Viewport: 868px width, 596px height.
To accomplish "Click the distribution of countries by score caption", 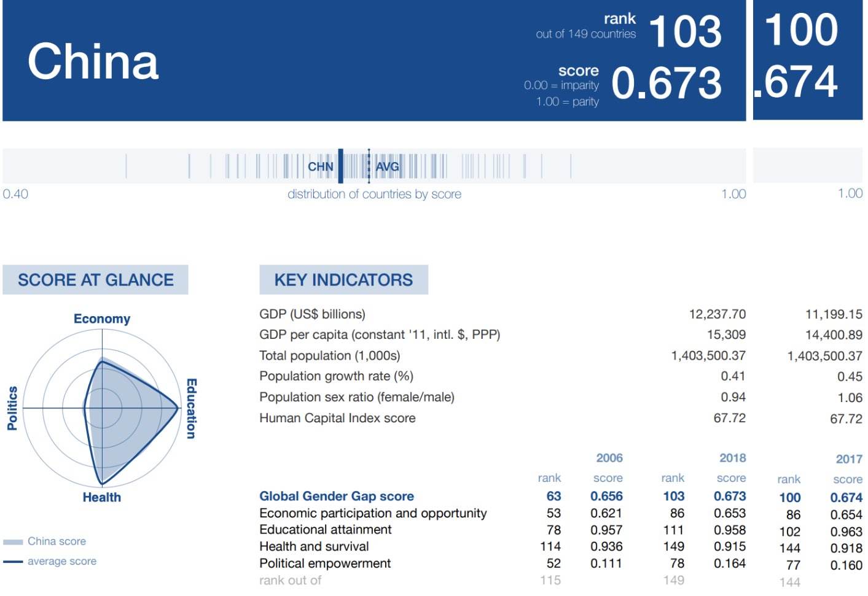I will (x=374, y=194).
